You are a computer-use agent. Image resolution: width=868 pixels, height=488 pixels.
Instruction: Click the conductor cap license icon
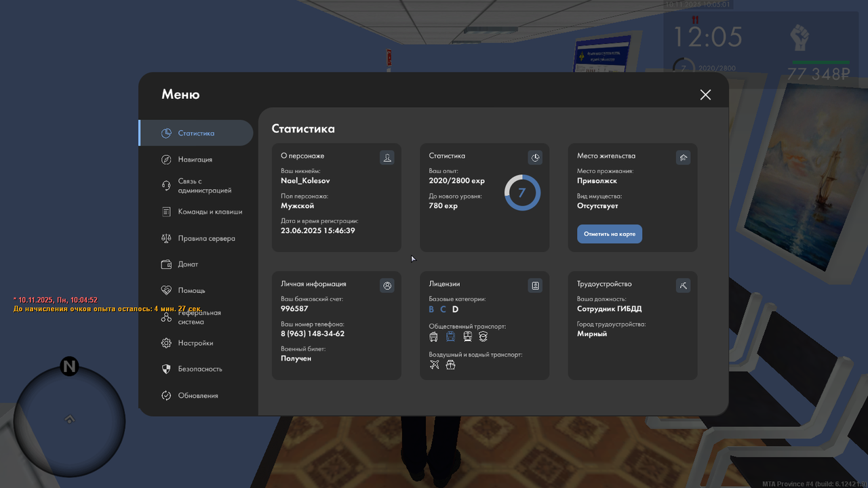(484, 336)
